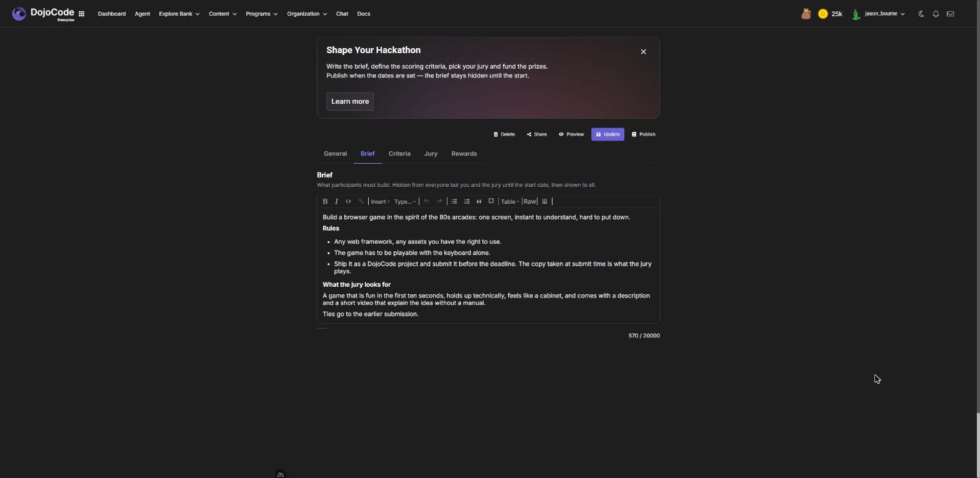The width and height of the screenshot is (980, 478).
Task: Open the messages envelope icon
Action: tap(951, 14)
